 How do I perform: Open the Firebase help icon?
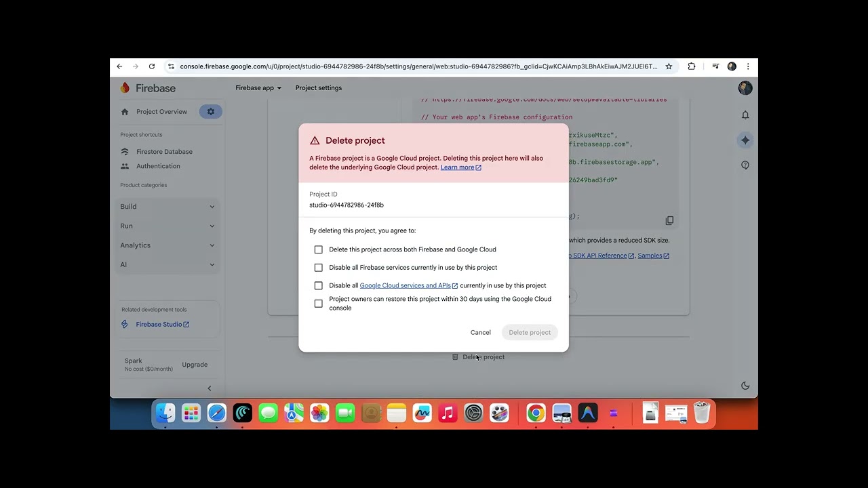[745, 165]
